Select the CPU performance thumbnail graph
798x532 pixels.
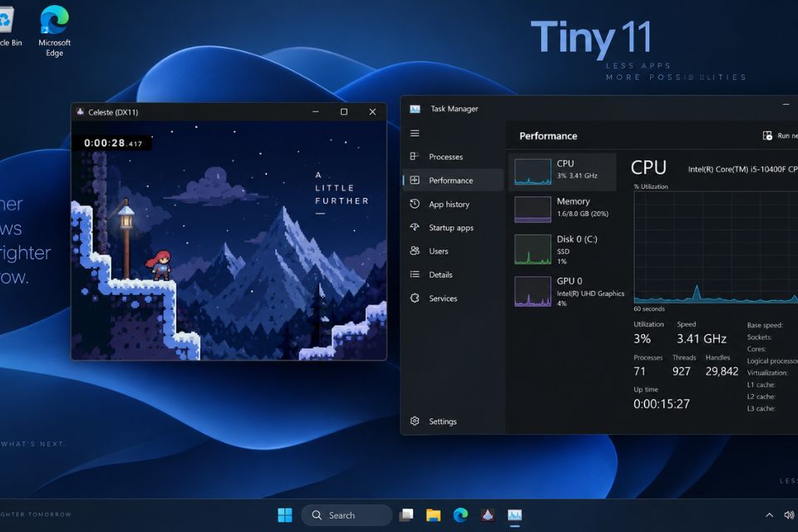tap(532, 171)
